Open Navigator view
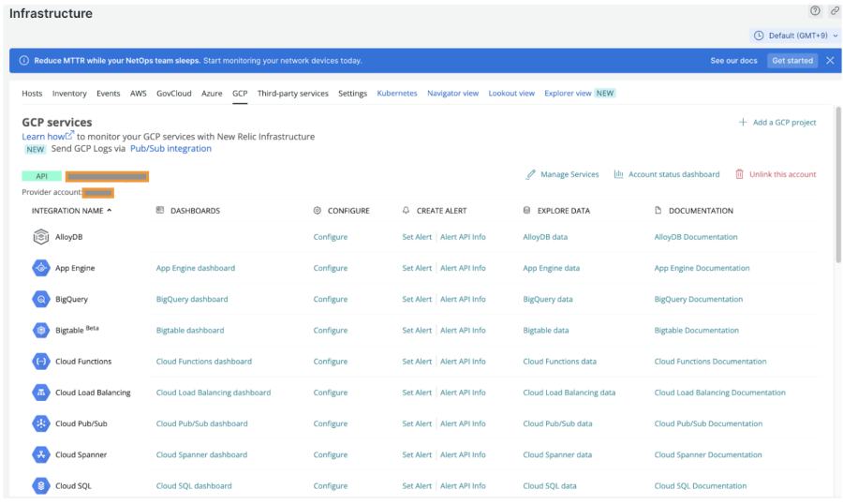843x504 pixels. [452, 93]
